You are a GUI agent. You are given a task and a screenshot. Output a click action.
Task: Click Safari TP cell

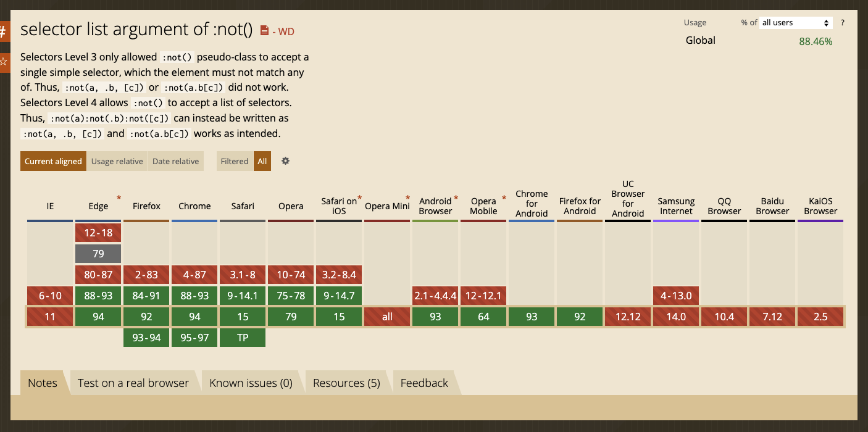[x=243, y=338]
